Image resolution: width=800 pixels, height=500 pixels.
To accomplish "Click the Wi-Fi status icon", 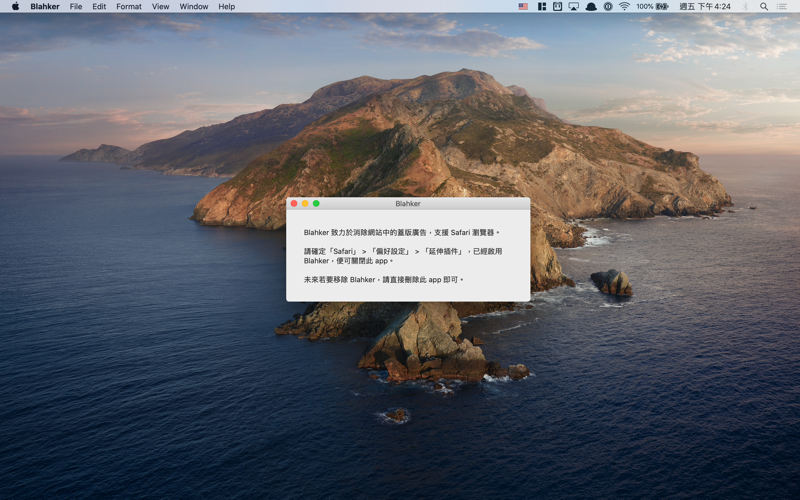I will 624,6.
